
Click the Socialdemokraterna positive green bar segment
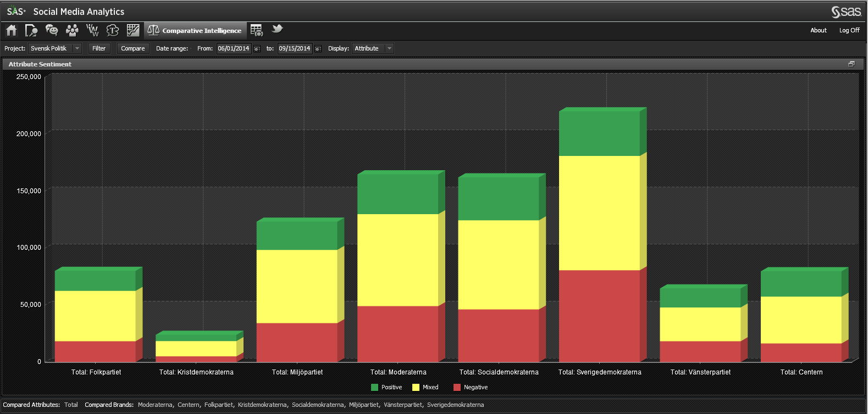pos(498,199)
